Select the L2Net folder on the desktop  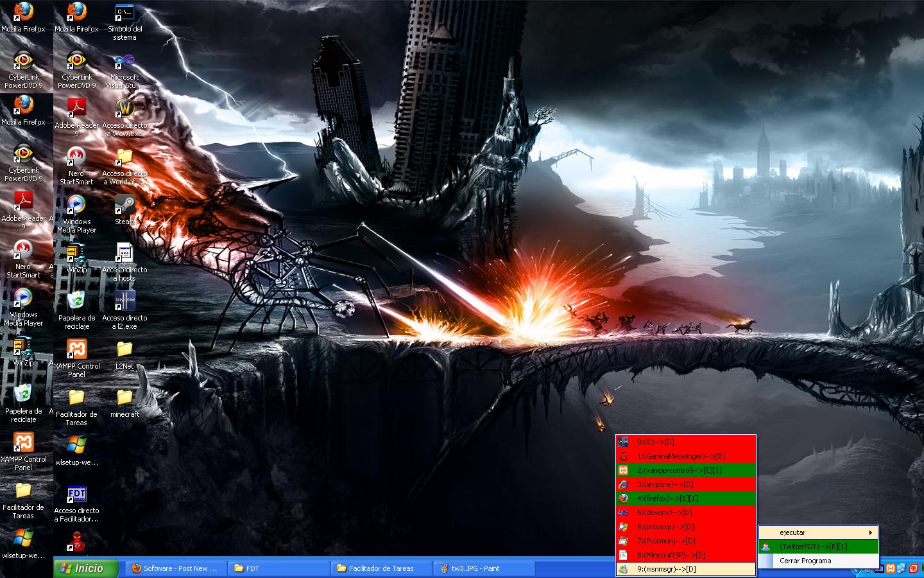[x=124, y=355]
